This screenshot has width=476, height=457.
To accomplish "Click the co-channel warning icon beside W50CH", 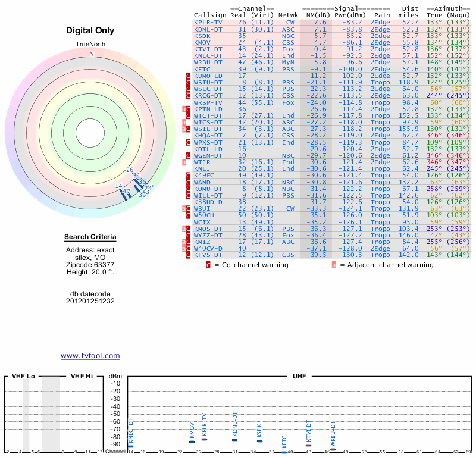I will pos(188,215).
